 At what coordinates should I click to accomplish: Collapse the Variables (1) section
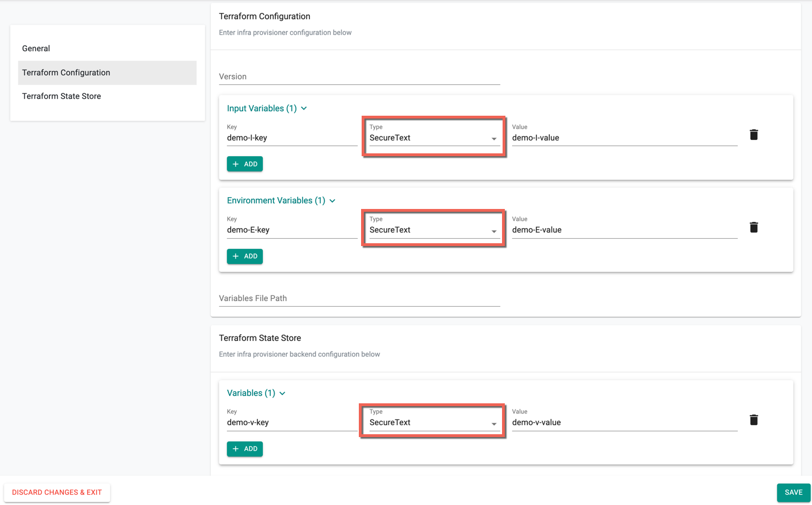(x=256, y=393)
